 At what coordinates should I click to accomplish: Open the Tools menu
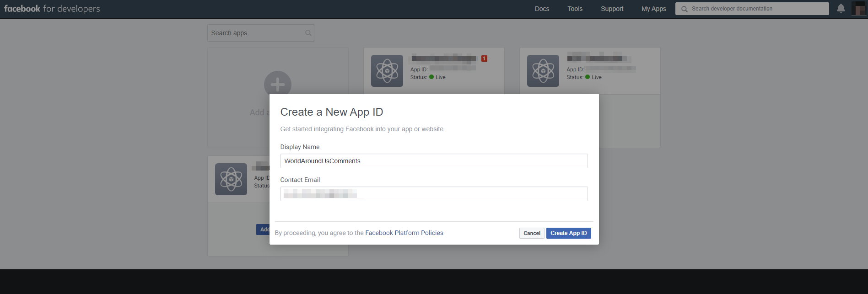point(575,9)
